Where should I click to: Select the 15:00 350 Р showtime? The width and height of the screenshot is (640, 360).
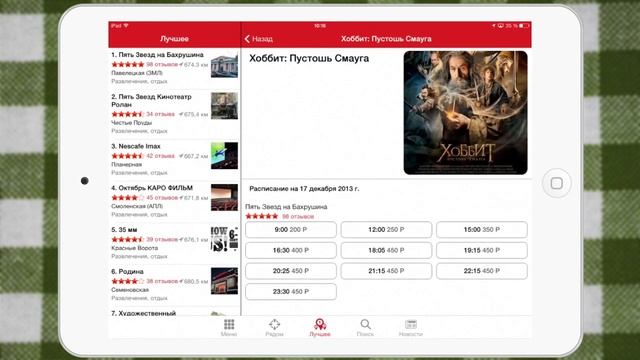coord(482,229)
